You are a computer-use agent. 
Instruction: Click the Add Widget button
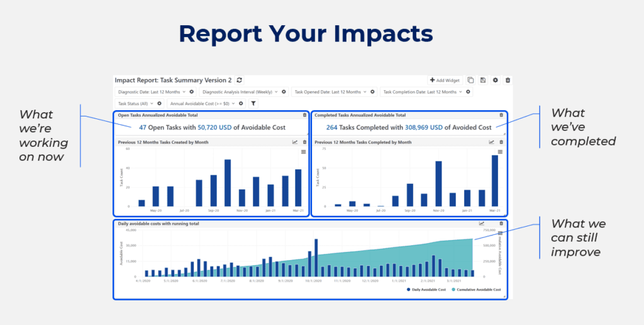click(444, 81)
